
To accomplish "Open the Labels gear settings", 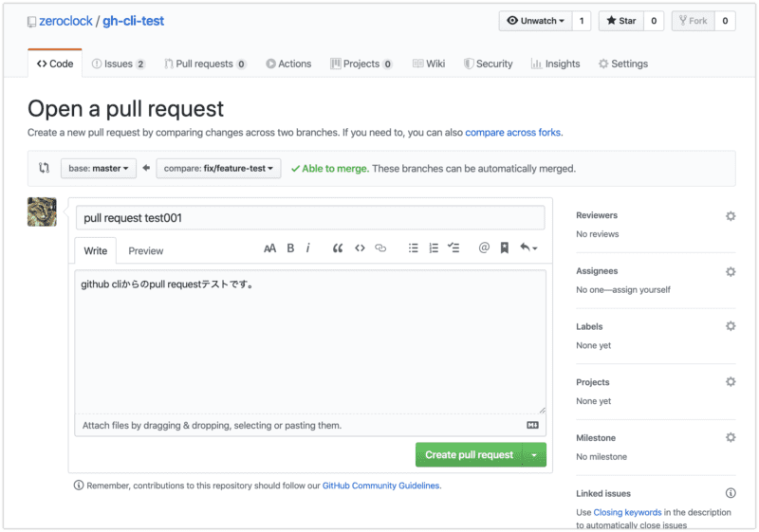I will point(730,326).
